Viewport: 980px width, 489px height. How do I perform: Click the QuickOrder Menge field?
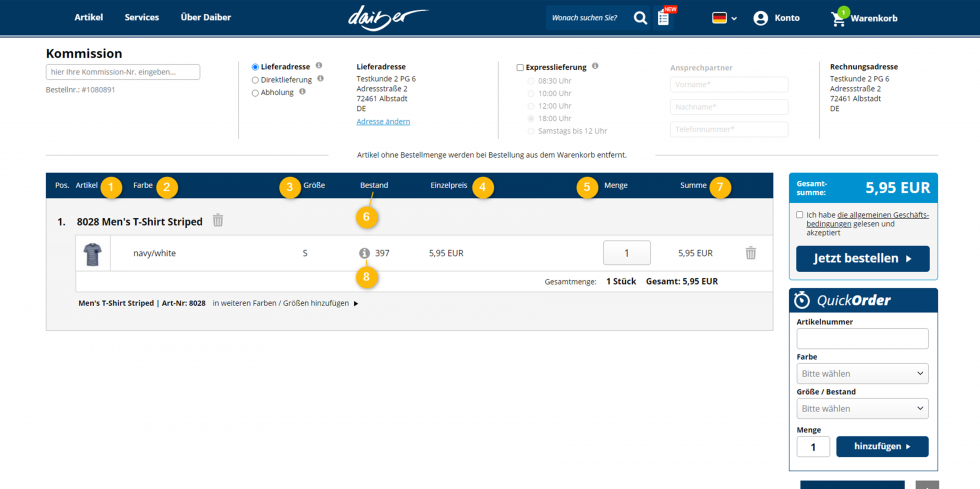[x=813, y=447]
